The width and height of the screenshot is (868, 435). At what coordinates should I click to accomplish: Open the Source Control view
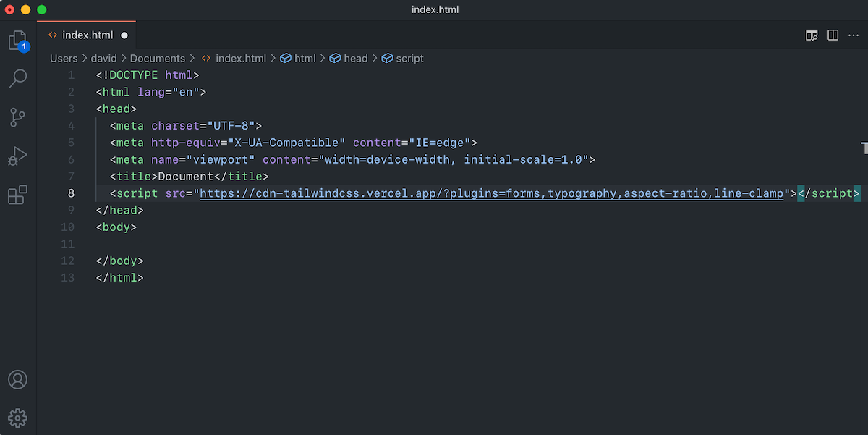coord(17,117)
